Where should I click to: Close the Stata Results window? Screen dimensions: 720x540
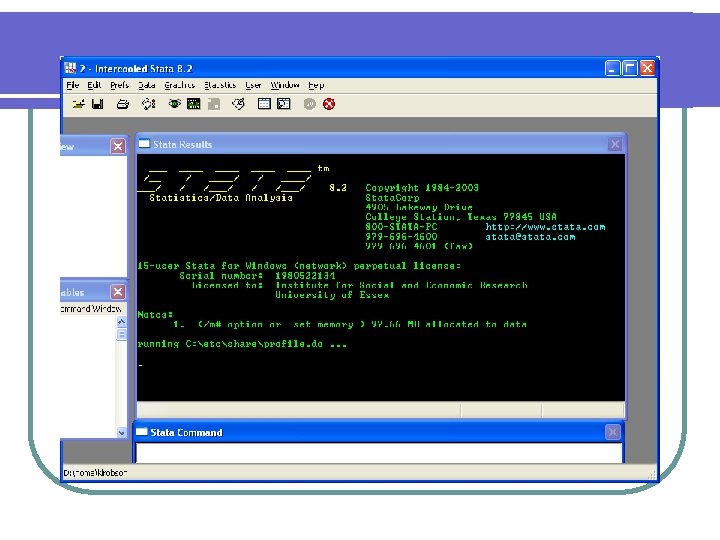tap(615, 145)
